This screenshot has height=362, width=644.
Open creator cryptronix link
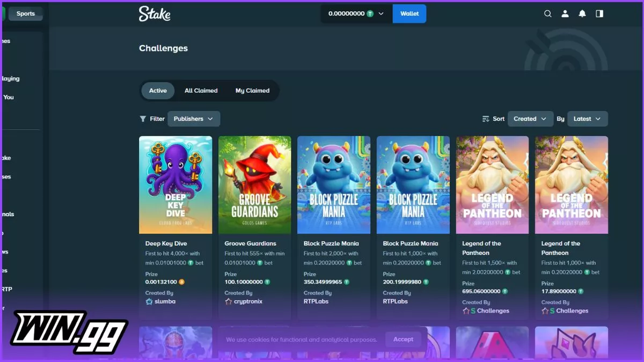(x=248, y=301)
